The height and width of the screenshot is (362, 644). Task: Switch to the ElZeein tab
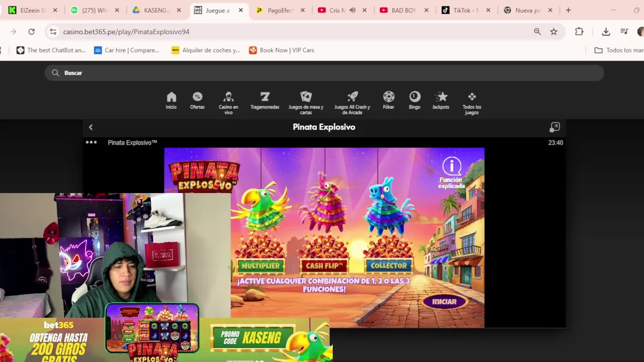[33, 10]
